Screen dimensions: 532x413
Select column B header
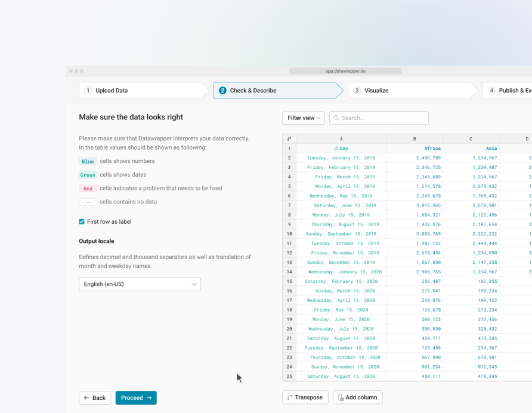tap(415, 139)
